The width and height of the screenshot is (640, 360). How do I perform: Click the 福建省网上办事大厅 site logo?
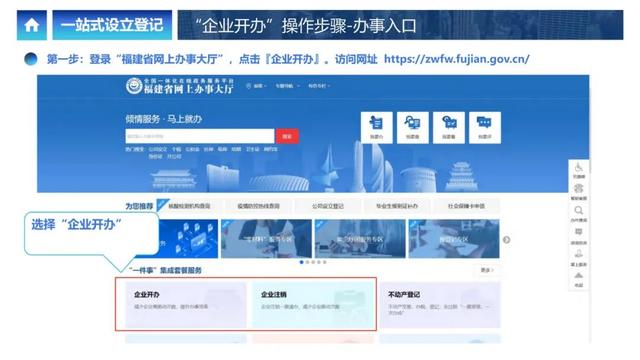tap(180, 86)
